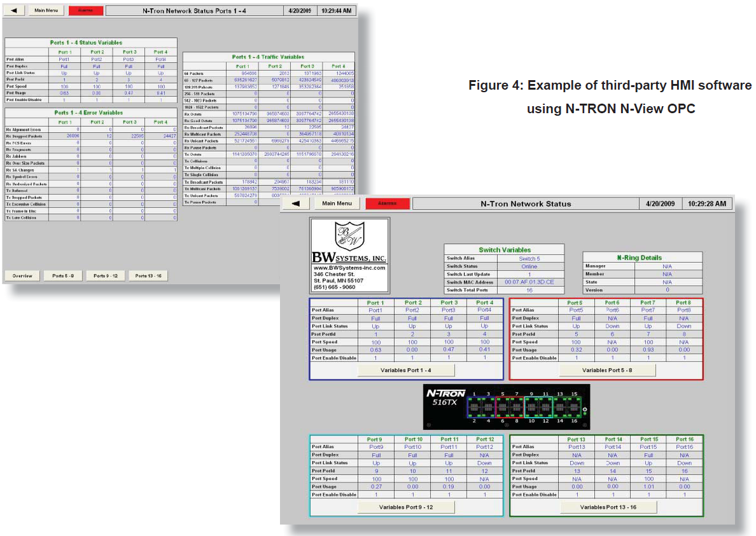Click back arrow in N-Tron Network Status window
Image resolution: width=756 pixels, height=536 pixels.
(295, 203)
